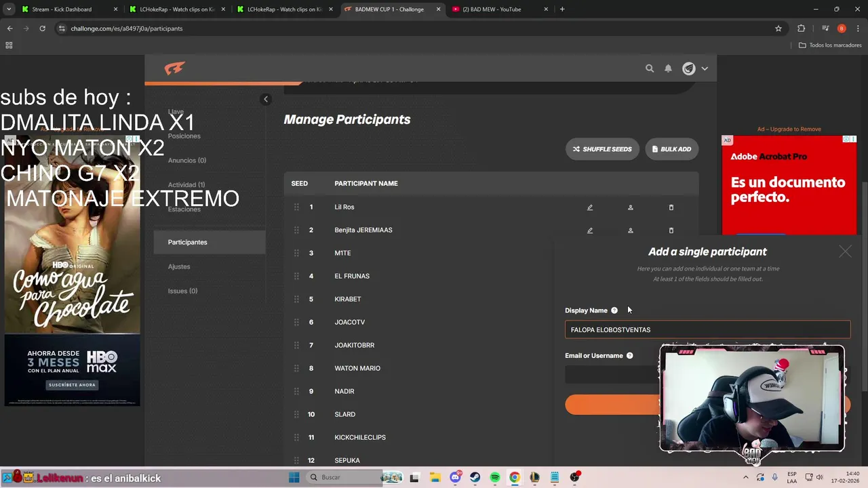
Task: Reload the page
Action: click(42, 28)
